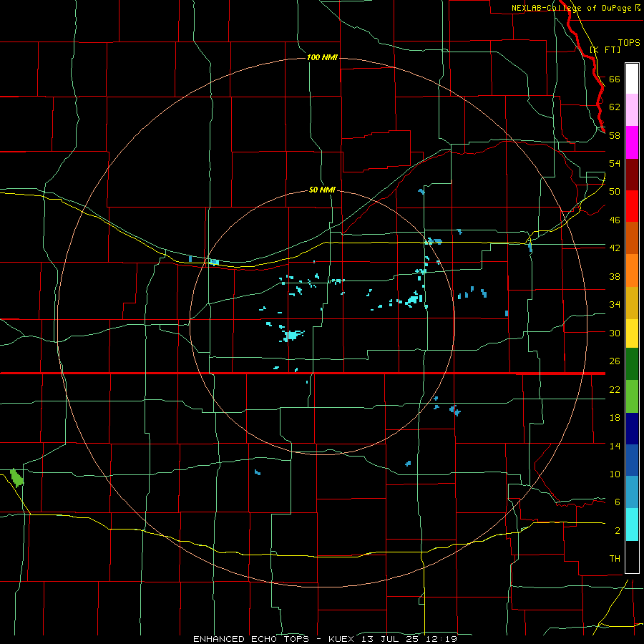Click the 'ENHANCED ECHO TOPS' product title
The image size is (644, 644).
pyautogui.click(x=250, y=639)
